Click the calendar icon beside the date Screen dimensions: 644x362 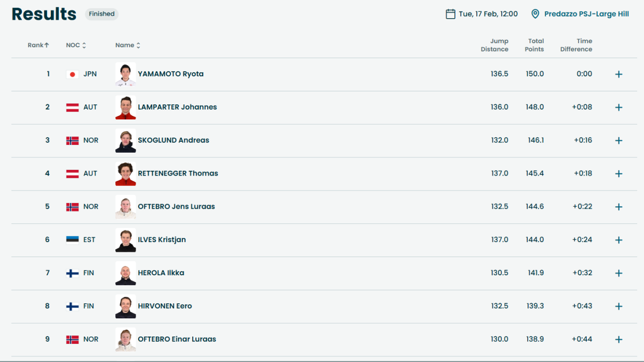point(450,14)
